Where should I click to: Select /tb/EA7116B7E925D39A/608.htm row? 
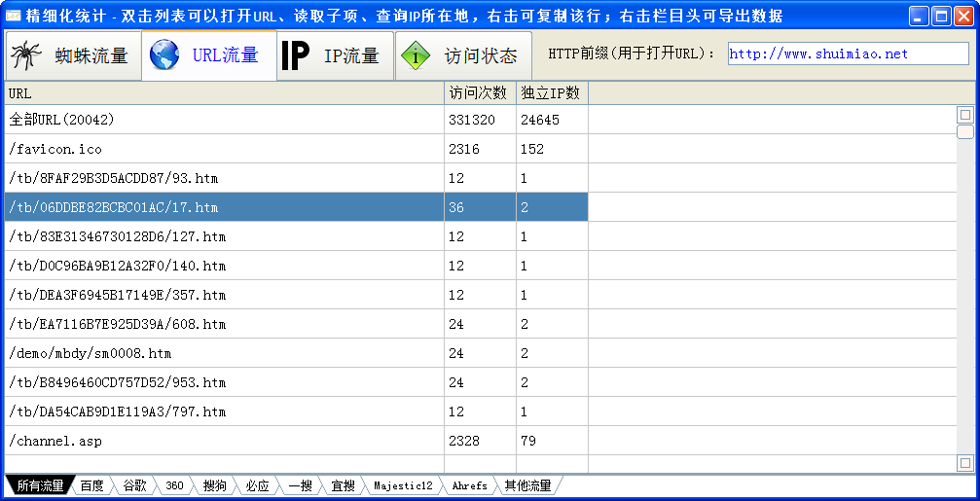coord(296,324)
